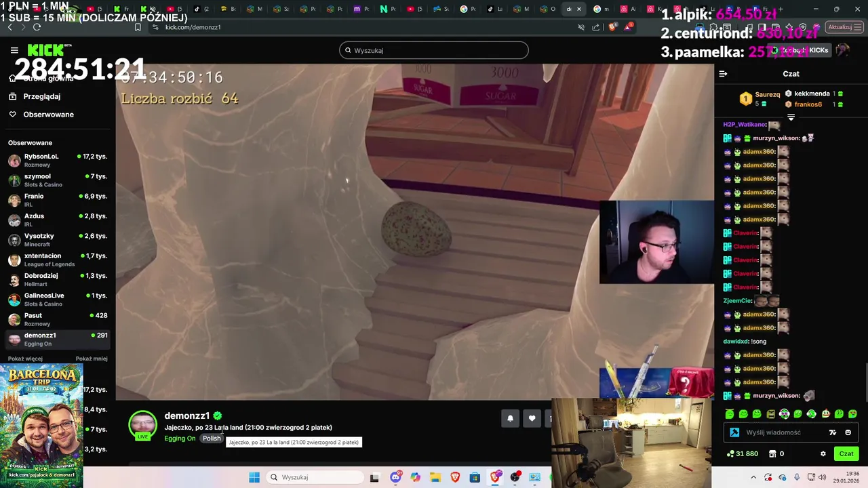Open Discord from taskbar
Screen dimensions: 868x488
click(x=395, y=477)
